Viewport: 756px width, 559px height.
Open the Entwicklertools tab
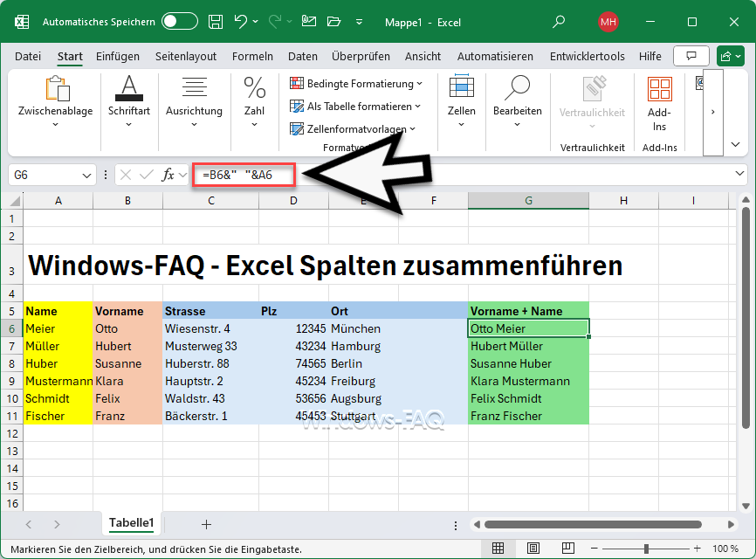click(x=588, y=57)
